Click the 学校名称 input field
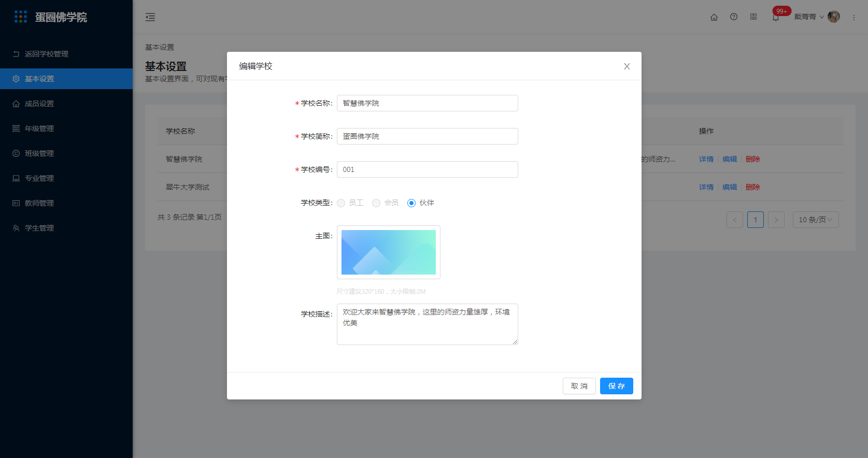 pos(428,103)
